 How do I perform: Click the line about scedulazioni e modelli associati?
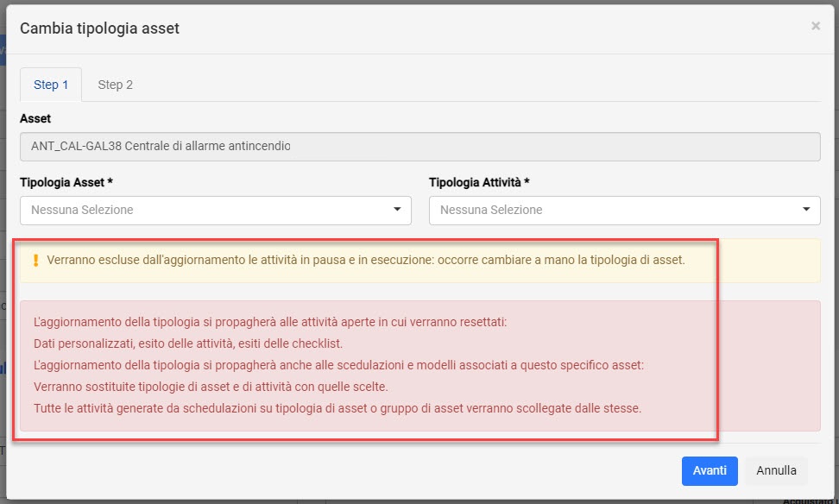pos(338,365)
